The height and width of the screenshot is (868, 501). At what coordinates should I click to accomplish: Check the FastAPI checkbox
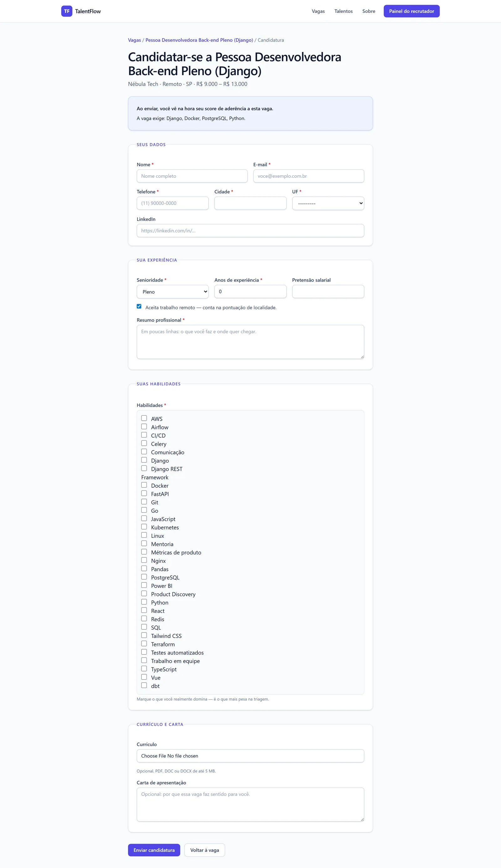click(x=144, y=493)
